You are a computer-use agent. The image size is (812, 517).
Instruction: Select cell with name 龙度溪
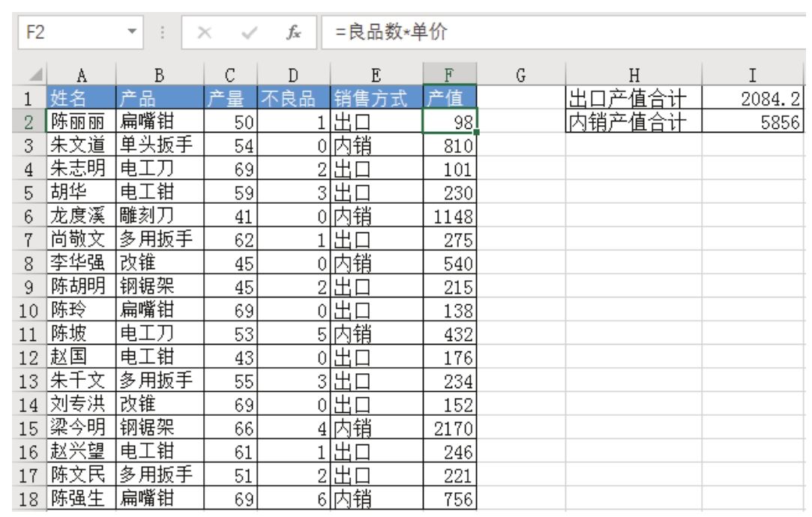81,217
